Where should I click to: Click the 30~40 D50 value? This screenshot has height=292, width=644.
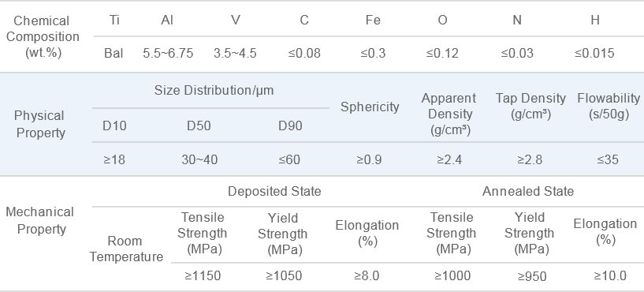click(199, 159)
